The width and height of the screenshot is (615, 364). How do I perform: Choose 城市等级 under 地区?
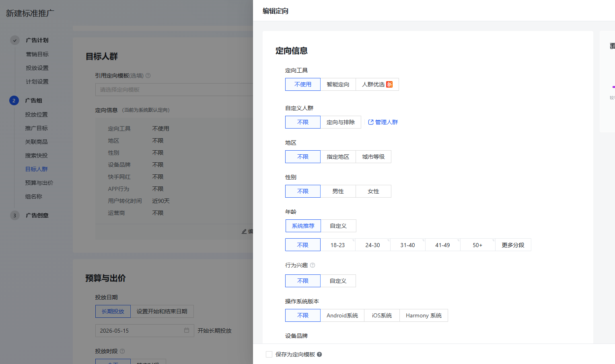pyautogui.click(x=373, y=157)
